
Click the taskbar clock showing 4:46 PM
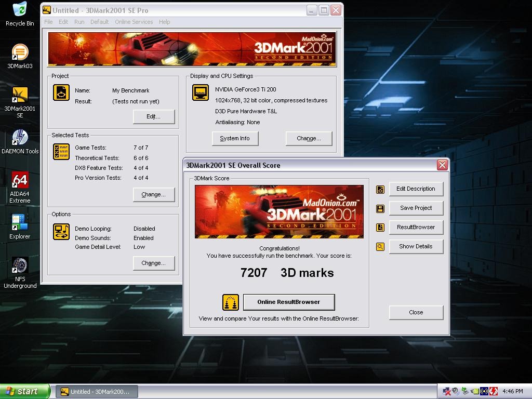(x=513, y=392)
